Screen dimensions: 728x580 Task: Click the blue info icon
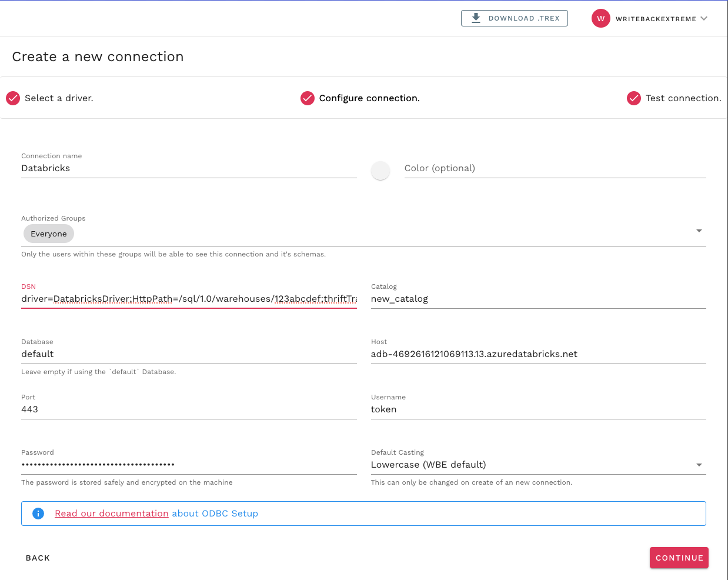click(x=38, y=514)
